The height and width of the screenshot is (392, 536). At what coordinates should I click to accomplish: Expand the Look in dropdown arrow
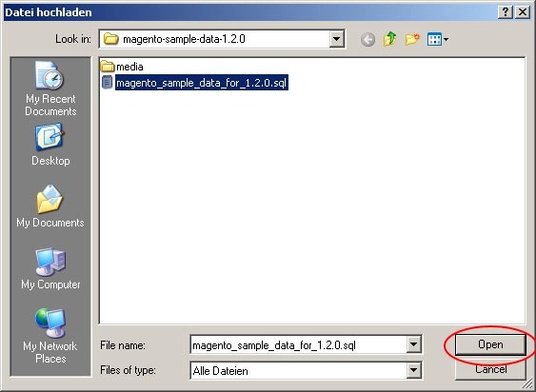[337, 39]
